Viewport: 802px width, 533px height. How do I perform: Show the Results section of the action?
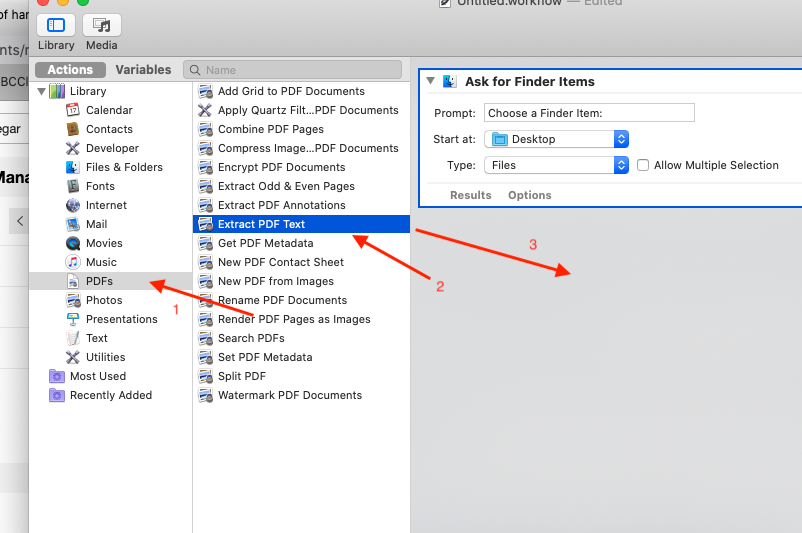tap(470, 195)
